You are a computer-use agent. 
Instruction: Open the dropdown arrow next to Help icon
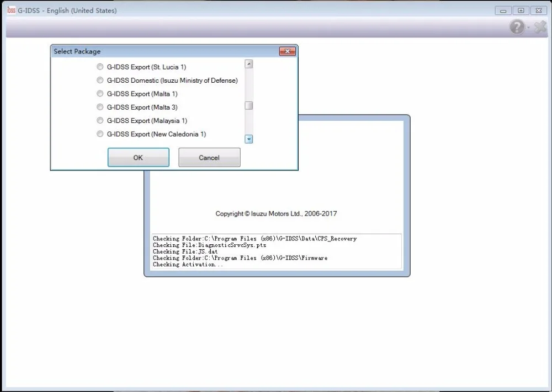point(528,28)
